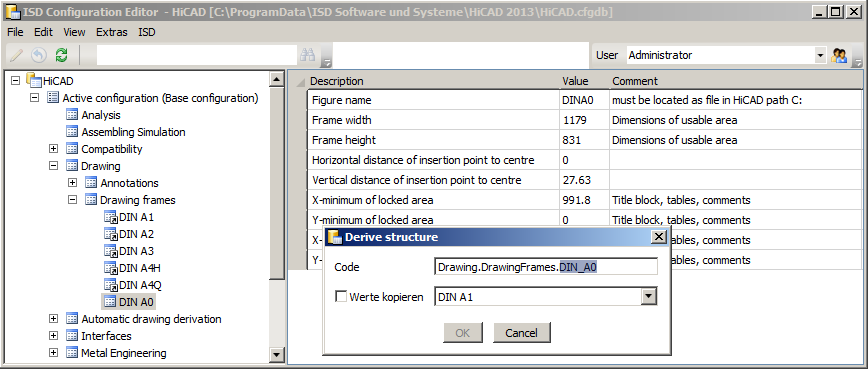This screenshot has width=868, height=369.
Task: Open the Edit menu
Action: [x=43, y=32]
